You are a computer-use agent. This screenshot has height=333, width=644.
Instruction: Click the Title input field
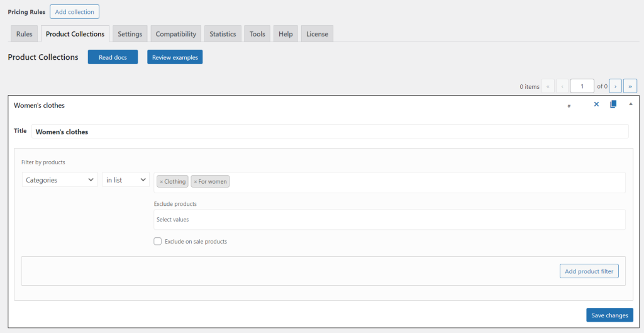coord(330,132)
